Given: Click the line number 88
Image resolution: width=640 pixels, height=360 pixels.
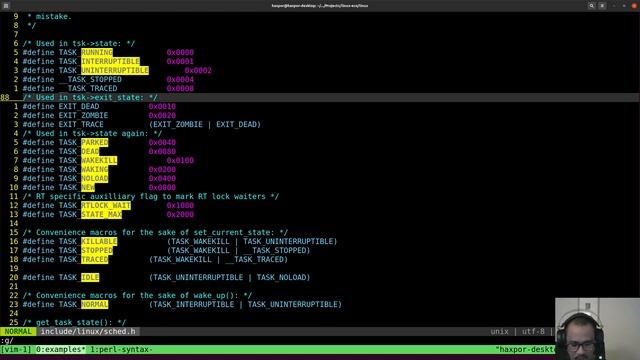Looking at the screenshot, I should [x=5, y=97].
